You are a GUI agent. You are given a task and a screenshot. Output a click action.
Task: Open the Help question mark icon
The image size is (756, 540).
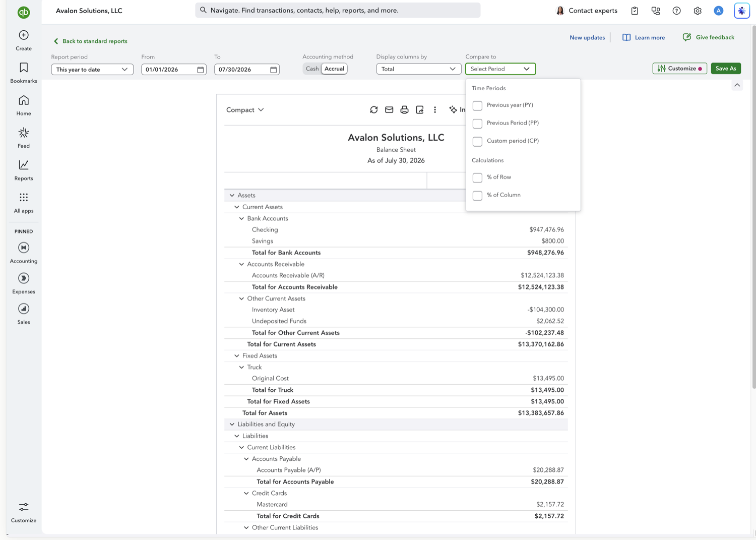coord(676,11)
